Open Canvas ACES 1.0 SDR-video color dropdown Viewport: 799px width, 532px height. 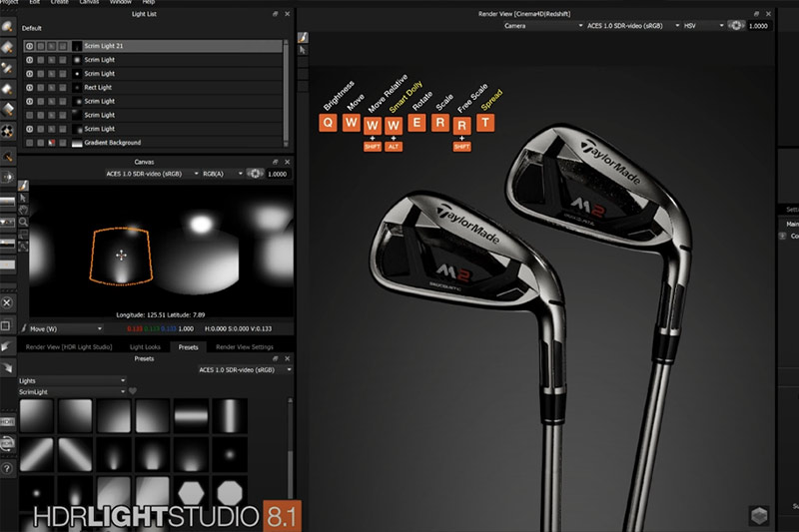[152, 174]
